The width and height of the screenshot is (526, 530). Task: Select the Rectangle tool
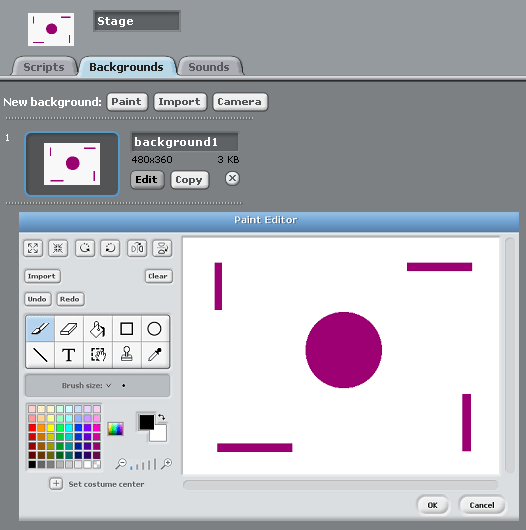coord(127,329)
